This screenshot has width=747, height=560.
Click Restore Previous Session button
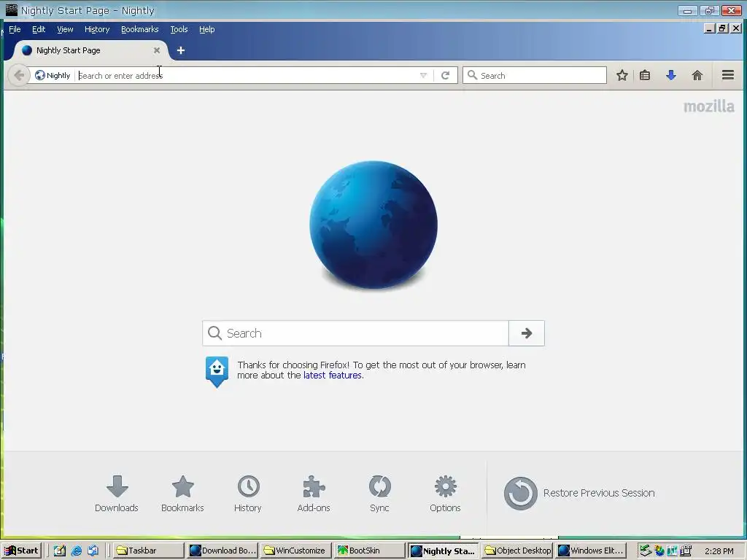579,494
